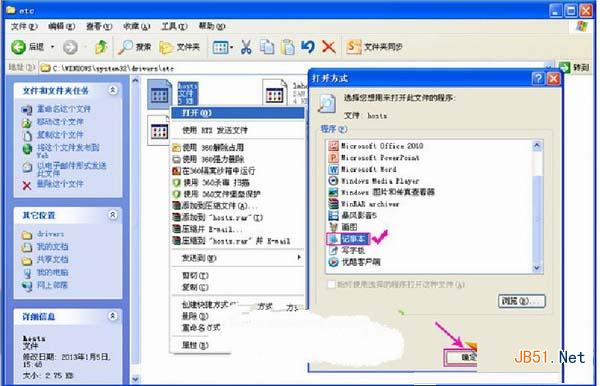Click the Go (转到) button
600x386 pixels.
(x=573, y=68)
